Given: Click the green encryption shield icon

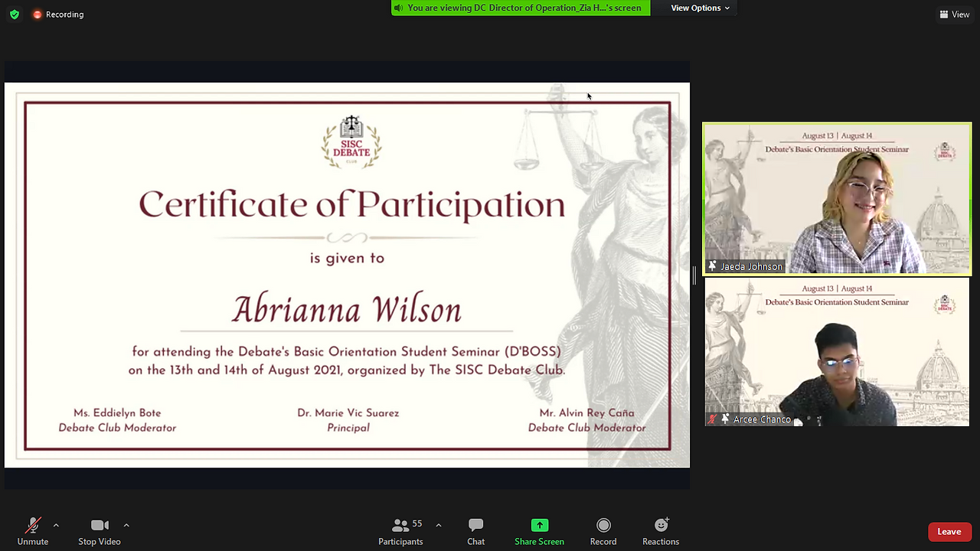Looking at the screenshot, I should point(15,15).
